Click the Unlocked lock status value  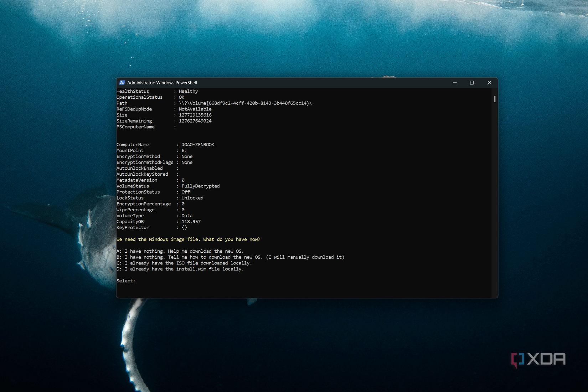tap(192, 198)
